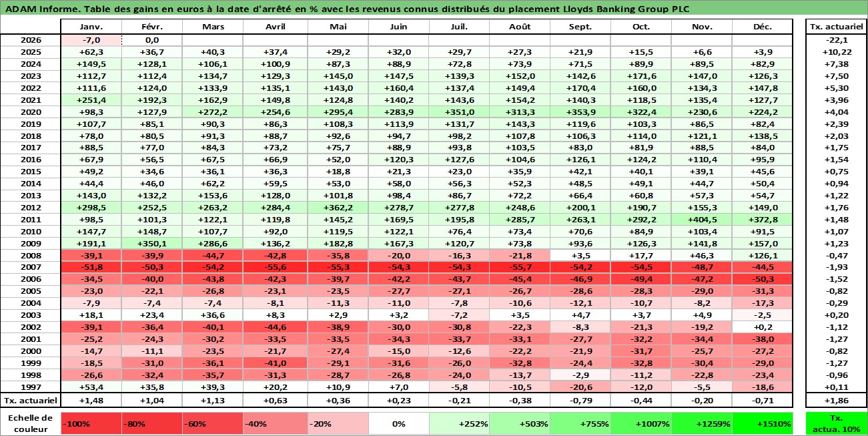The height and width of the screenshot is (436, 868).
Task: Select the 1997 row label
Action: [x=30, y=387]
